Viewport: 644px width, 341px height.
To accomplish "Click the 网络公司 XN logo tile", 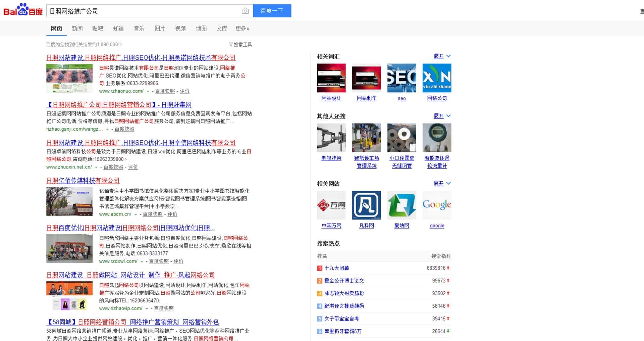I will 437,78.
